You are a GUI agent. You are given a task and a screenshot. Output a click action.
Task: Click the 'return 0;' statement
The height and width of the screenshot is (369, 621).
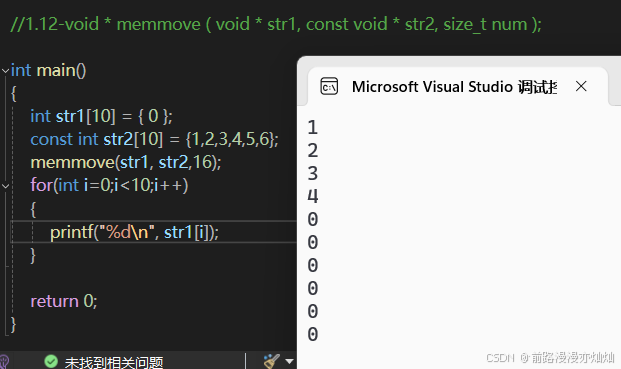click(64, 301)
